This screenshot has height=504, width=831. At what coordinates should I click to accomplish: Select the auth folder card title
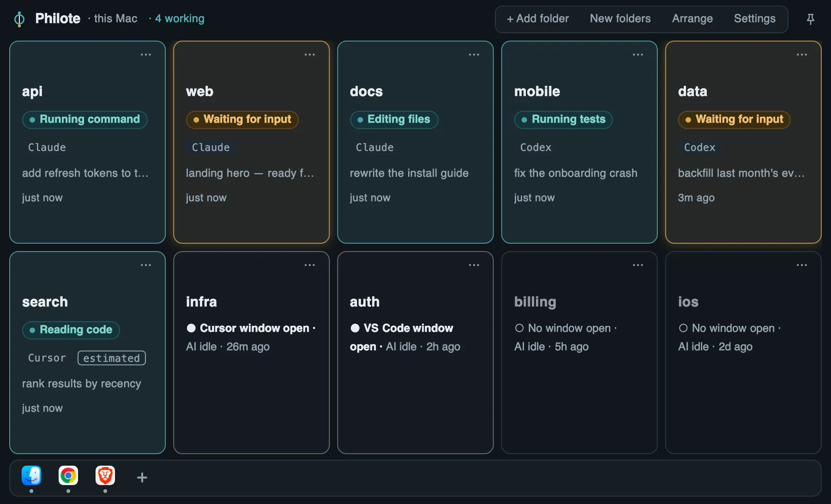(365, 302)
